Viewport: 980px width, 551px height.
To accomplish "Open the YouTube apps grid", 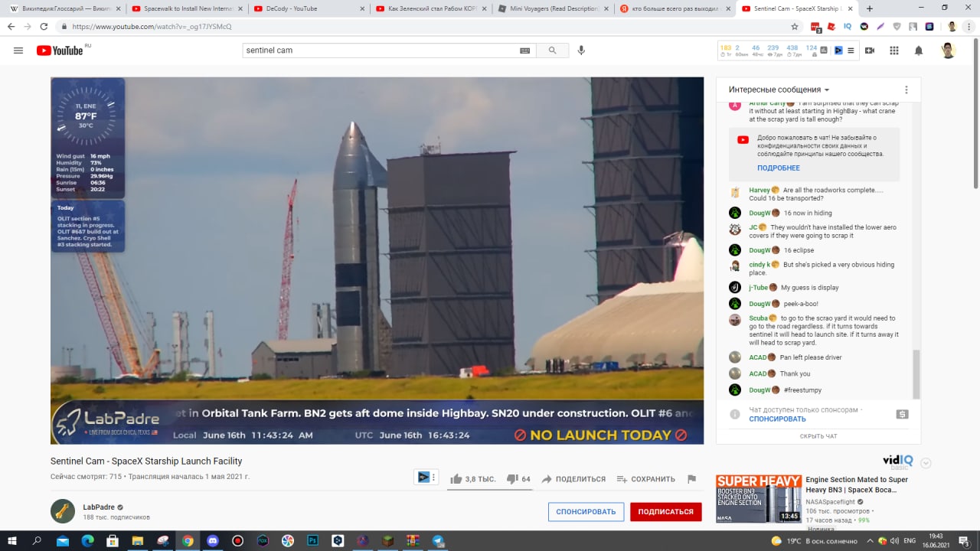I will point(894,51).
